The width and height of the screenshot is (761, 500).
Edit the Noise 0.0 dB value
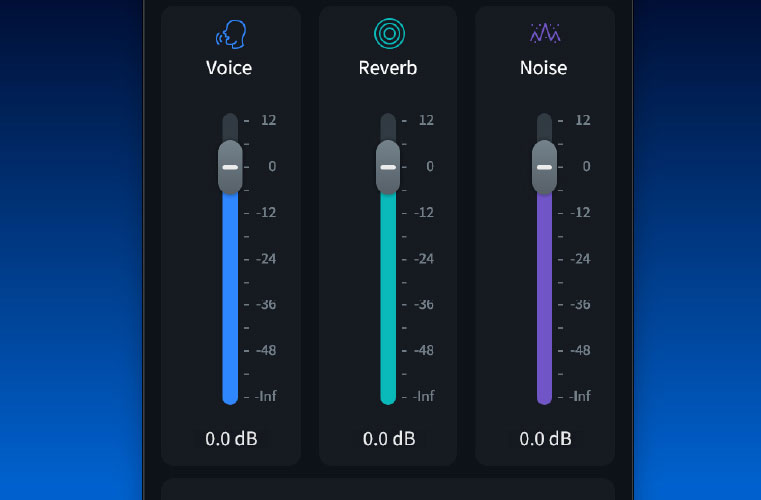click(x=546, y=439)
